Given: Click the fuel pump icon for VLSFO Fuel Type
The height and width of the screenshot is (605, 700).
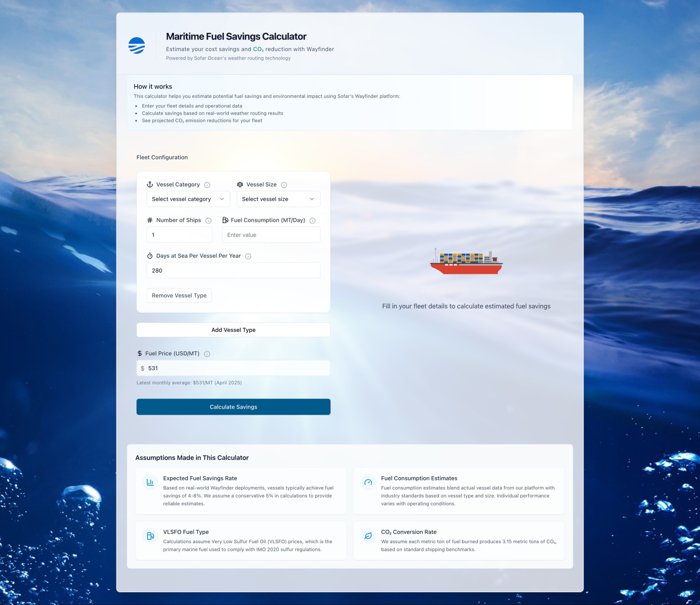Looking at the screenshot, I should coord(150,536).
